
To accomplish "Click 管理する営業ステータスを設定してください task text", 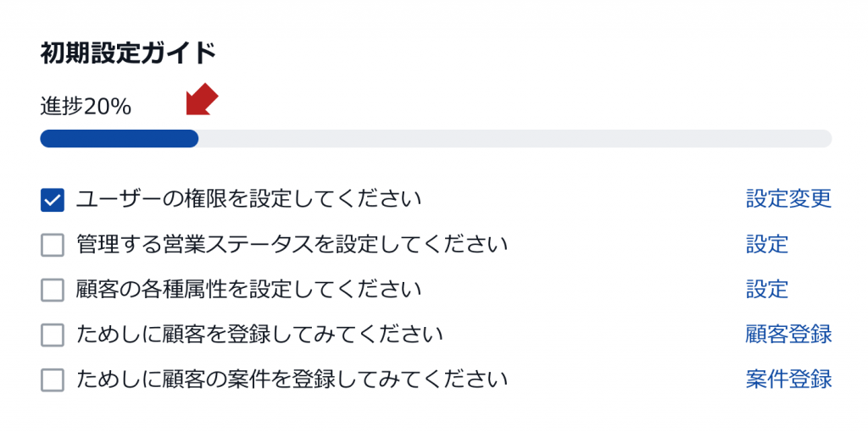I will 292,244.
